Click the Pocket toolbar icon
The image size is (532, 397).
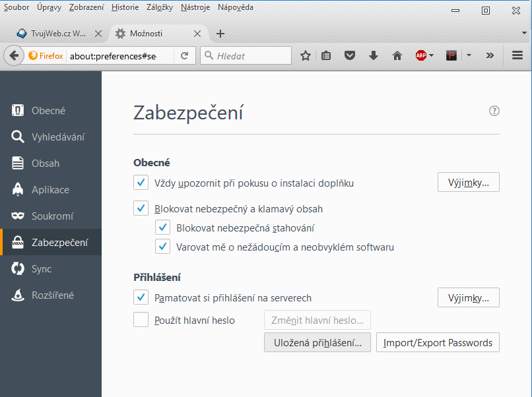[x=350, y=56]
